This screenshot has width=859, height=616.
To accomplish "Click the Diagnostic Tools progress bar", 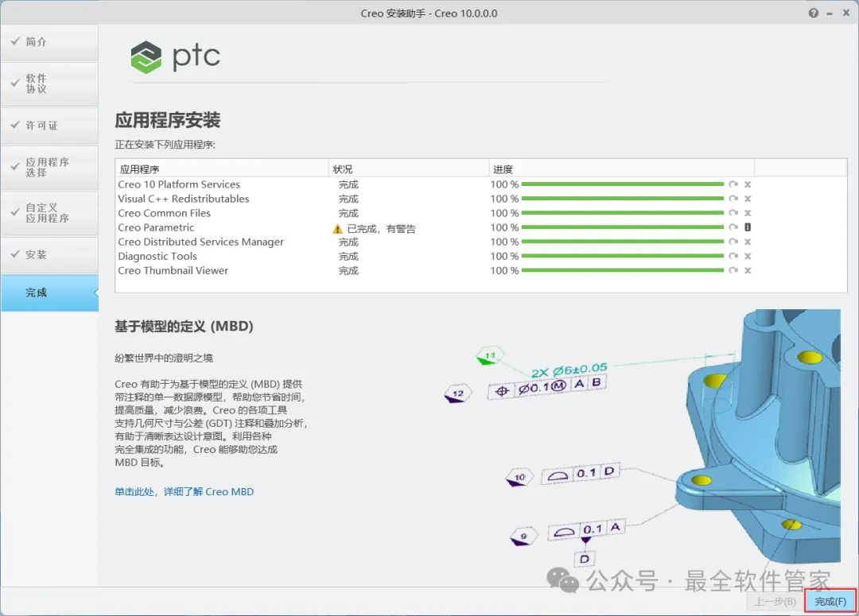I will tap(623, 256).
